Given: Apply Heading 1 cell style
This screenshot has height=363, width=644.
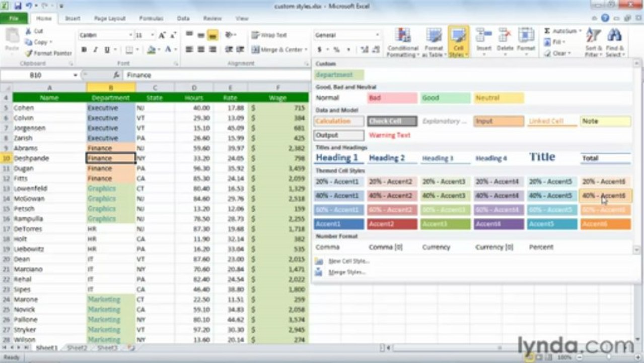Looking at the screenshot, I should coord(339,158).
